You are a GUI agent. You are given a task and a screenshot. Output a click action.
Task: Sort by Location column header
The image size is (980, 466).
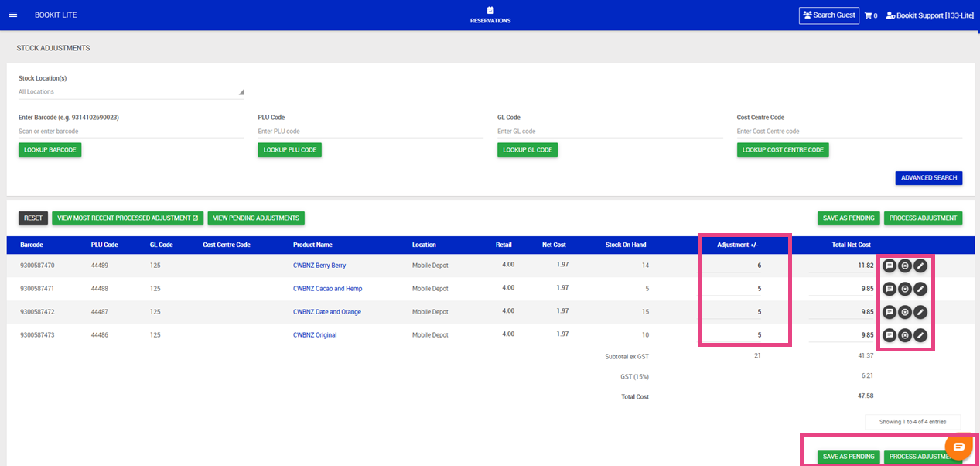(x=424, y=245)
